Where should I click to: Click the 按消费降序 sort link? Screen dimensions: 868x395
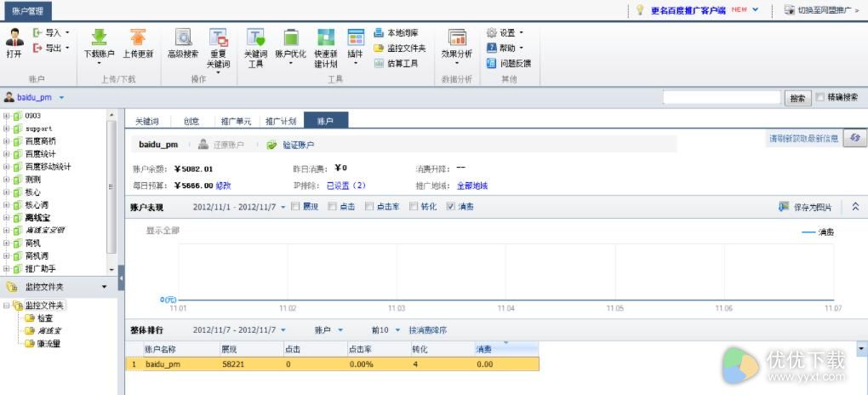[x=428, y=330]
